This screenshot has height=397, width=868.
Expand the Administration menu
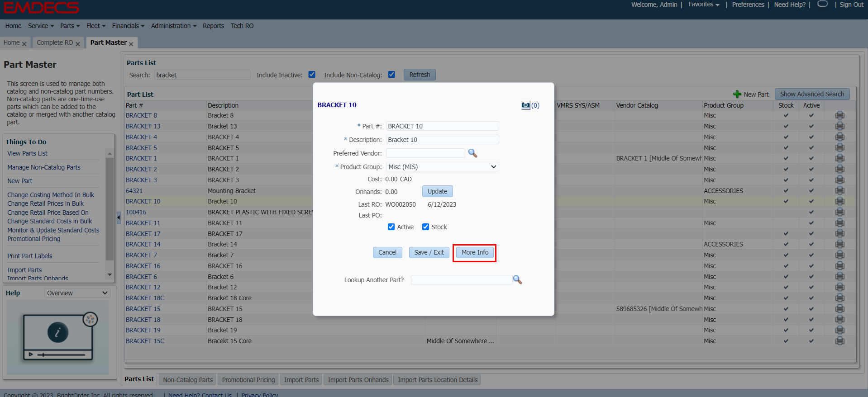174,26
